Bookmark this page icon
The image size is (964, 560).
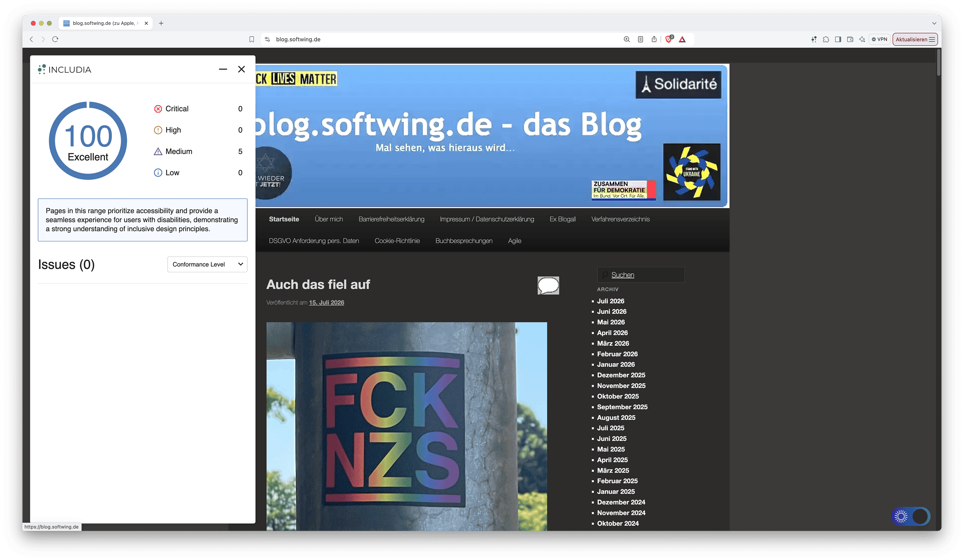click(252, 40)
